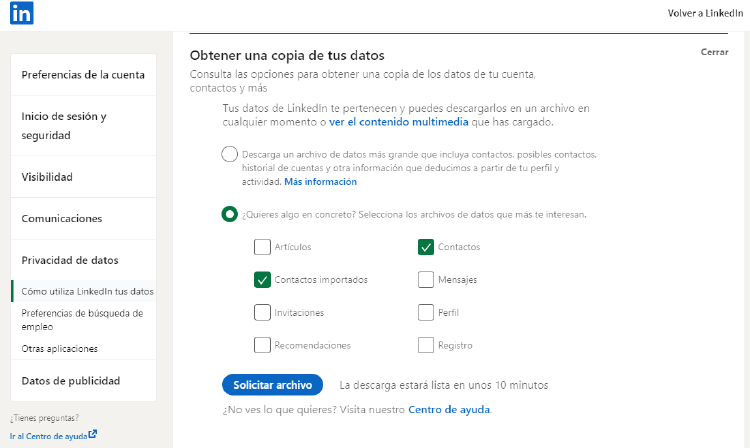Click Cerrar to collapse the section
This screenshot has width=750, height=448.
click(x=714, y=52)
